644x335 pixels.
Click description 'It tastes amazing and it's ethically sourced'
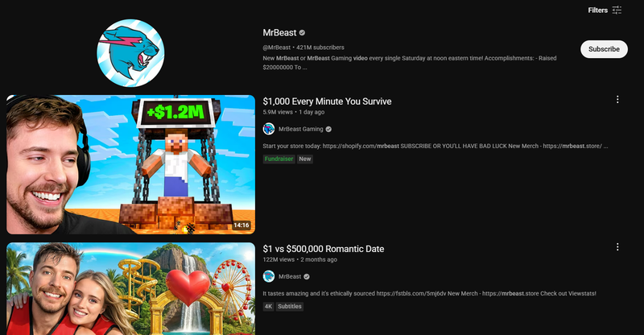click(429, 293)
